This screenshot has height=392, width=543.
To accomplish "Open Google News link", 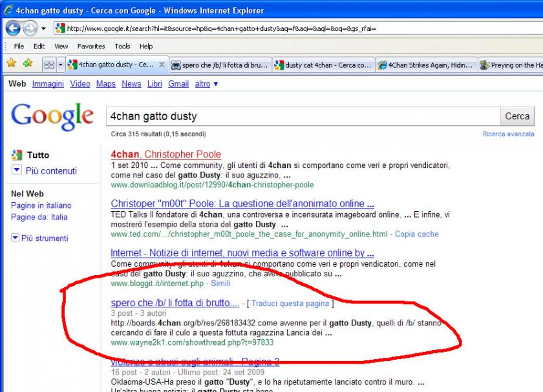I will point(131,84).
